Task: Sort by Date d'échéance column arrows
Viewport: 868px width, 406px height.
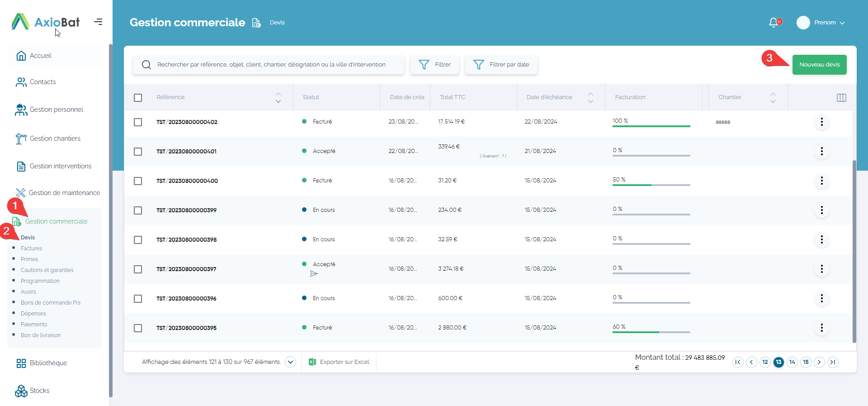Action: point(590,97)
